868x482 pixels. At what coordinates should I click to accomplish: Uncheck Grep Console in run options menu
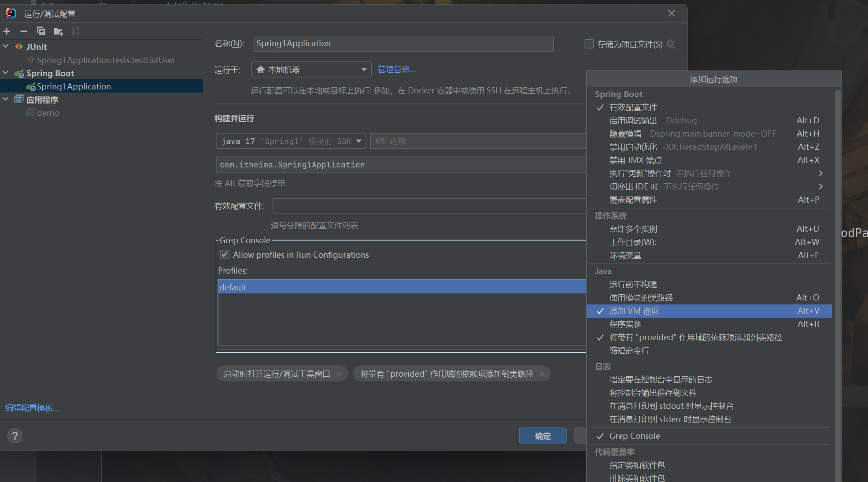(634, 436)
